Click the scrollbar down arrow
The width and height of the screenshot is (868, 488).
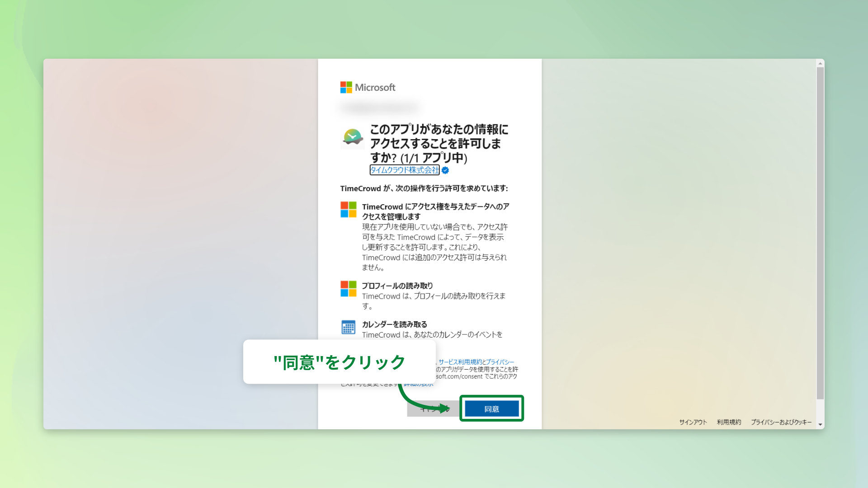[819, 423]
